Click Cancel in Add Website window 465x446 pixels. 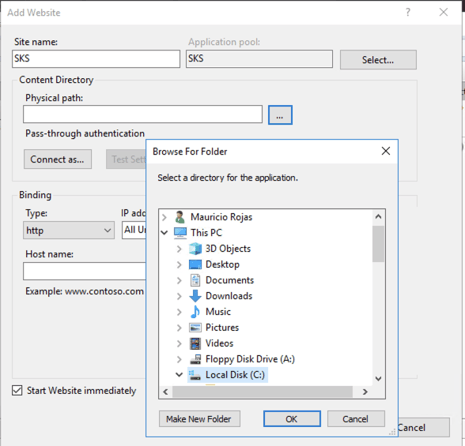(x=423, y=427)
